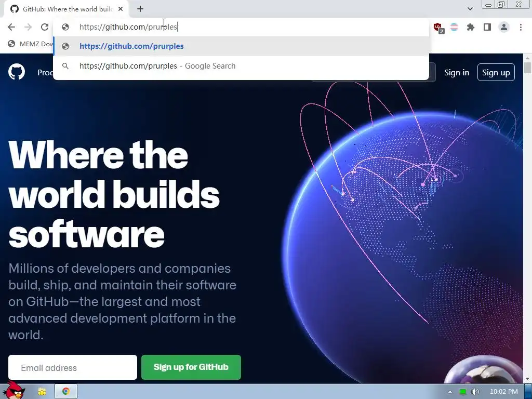Click the GitHub Octocat logo
The image size is (532, 399).
(17, 72)
